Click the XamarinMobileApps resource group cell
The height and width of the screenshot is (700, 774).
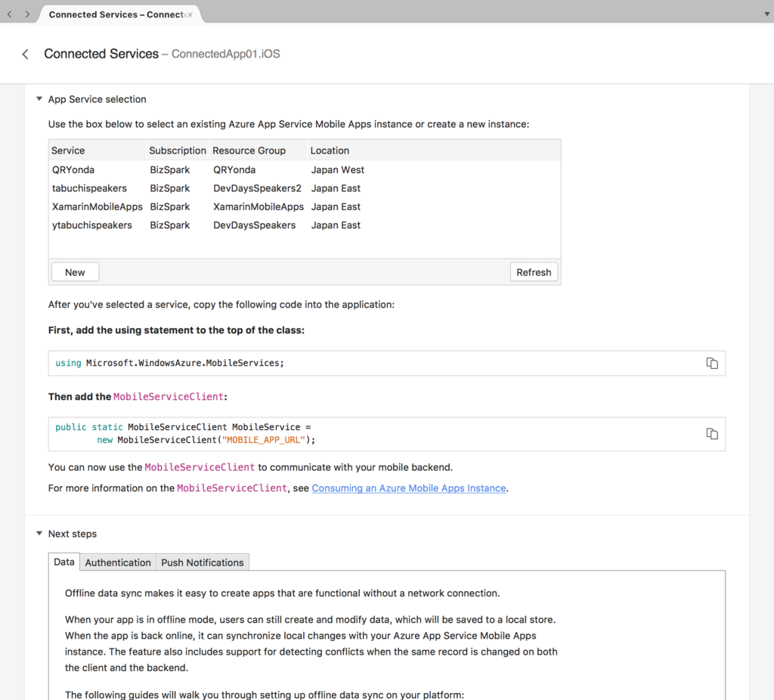tap(259, 206)
